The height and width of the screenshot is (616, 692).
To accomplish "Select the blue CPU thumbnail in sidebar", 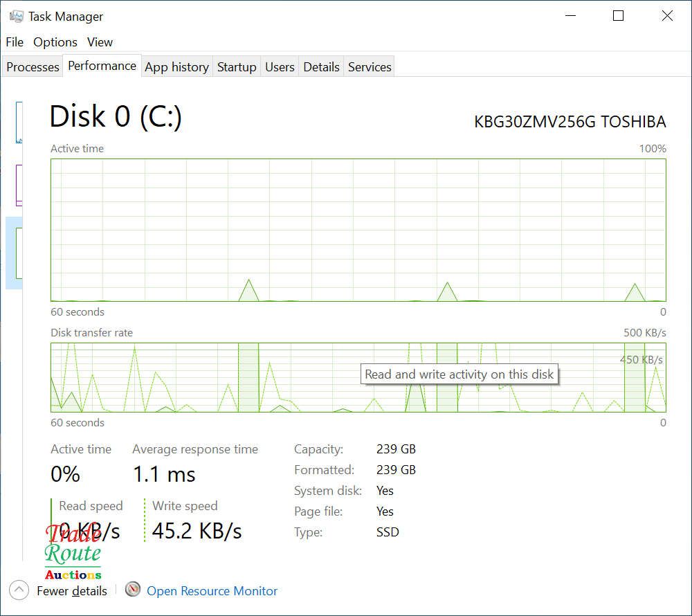I will pos(19,123).
